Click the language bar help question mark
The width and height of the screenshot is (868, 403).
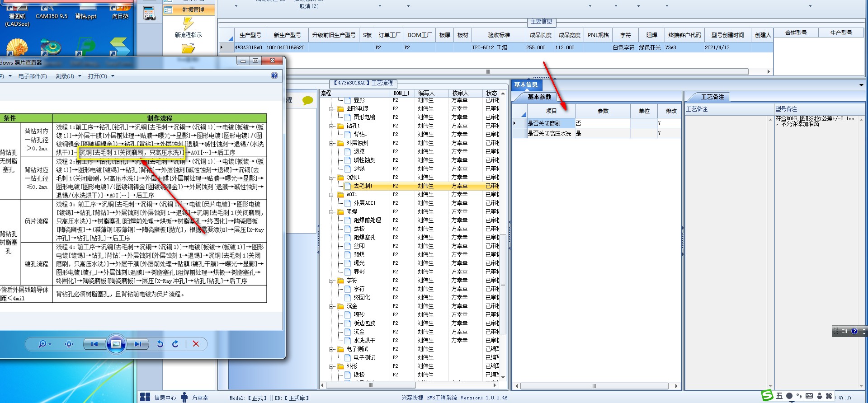(854, 331)
